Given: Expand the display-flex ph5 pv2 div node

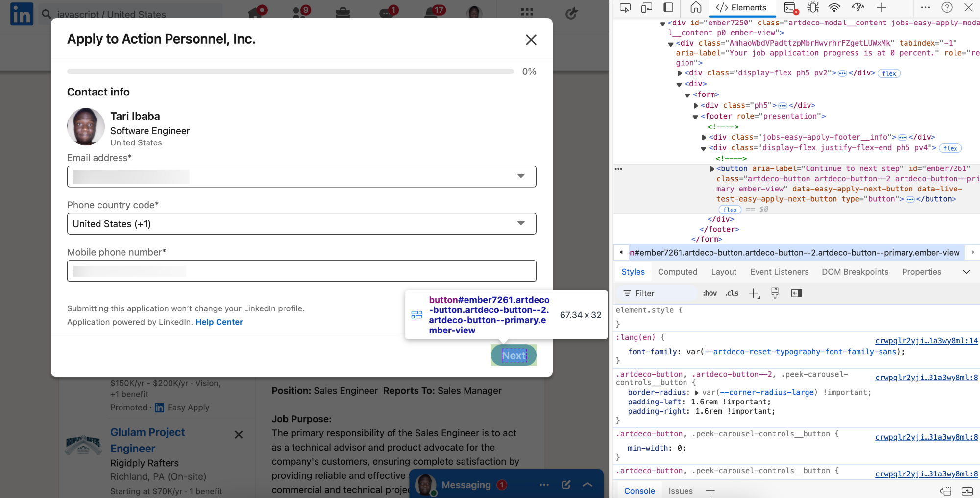Looking at the screenshot, I should coord(680,73).
